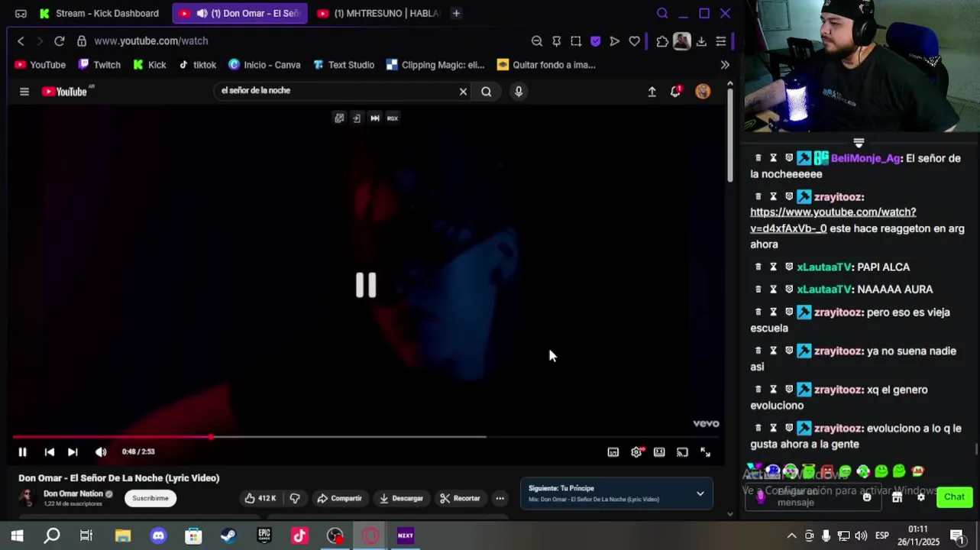The image size is (980, 550).
Task: Like the video with 412 K likes
Action: click(x=260, y=498)
